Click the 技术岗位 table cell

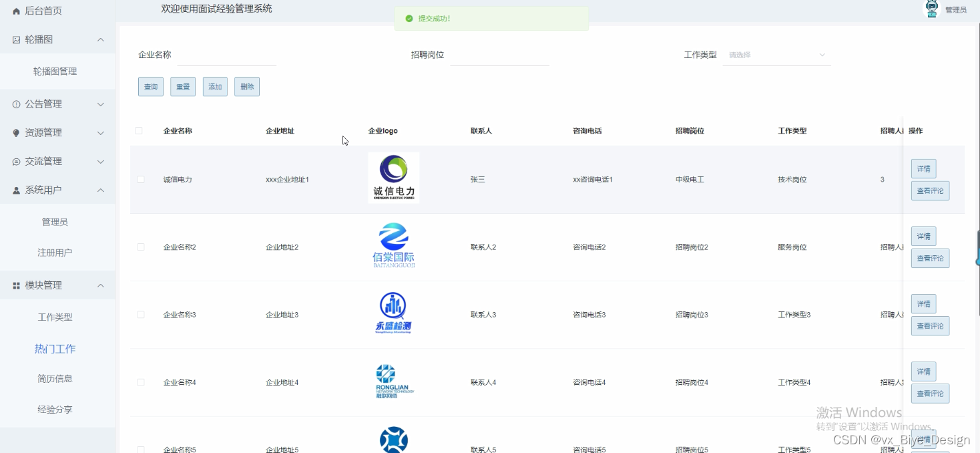click(x=792, y=180)
